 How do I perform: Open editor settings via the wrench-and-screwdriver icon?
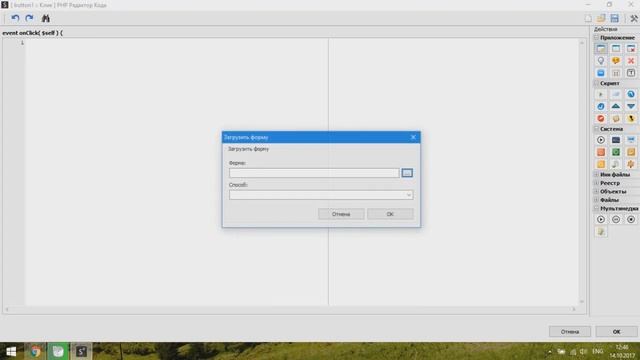tap(634, 18)
